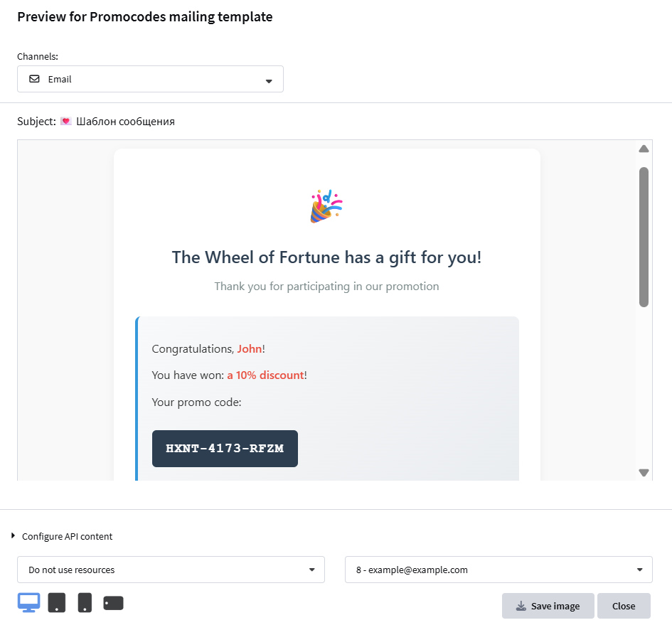Click the love letter emoji in subject
The height and width of the screenshot is (630, 672).
point(66,122)
